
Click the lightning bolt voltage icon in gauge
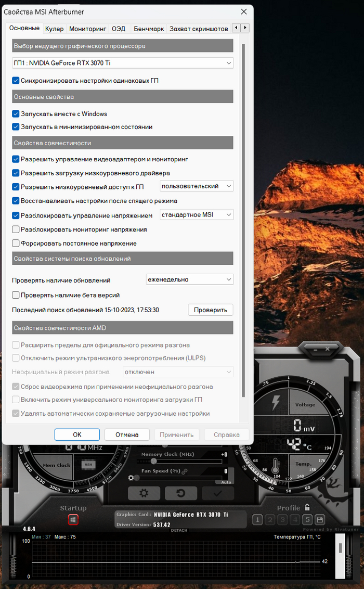pyautogui.click(x=276, y=402)
